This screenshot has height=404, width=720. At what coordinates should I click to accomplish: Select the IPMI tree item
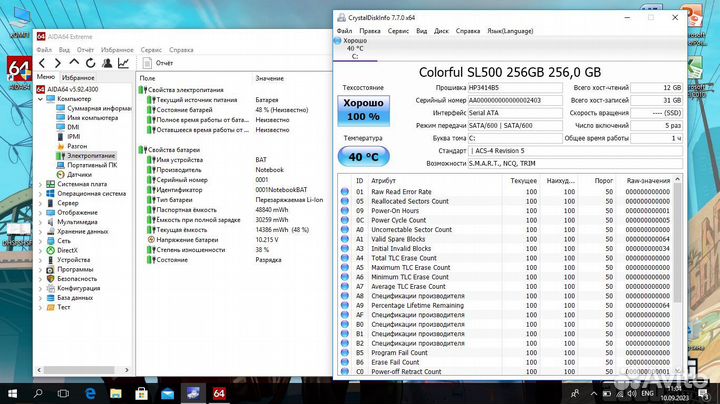68,136
